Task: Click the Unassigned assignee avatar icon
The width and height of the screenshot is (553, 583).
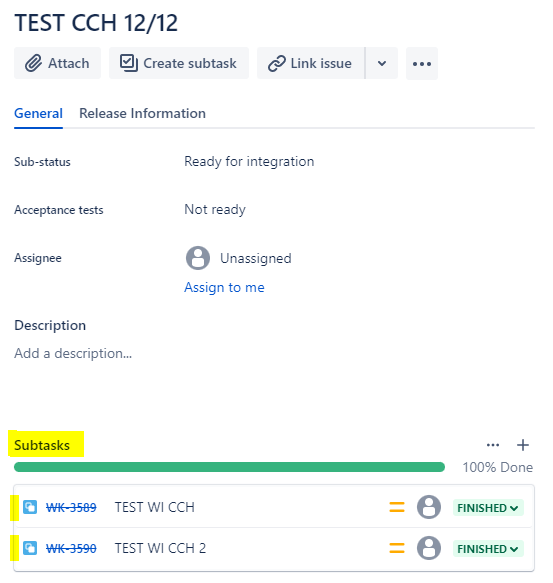Action: point(198,258)
